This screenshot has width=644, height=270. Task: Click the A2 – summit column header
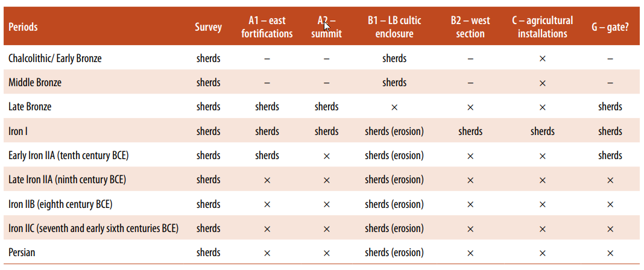coord(326,27)
